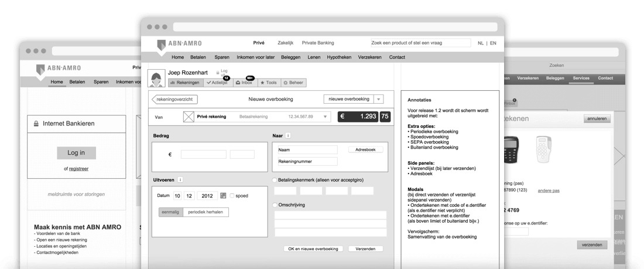Open Beleggen in front window menu
This screenshot has width=644, height=269.
[x=291, y=57]
